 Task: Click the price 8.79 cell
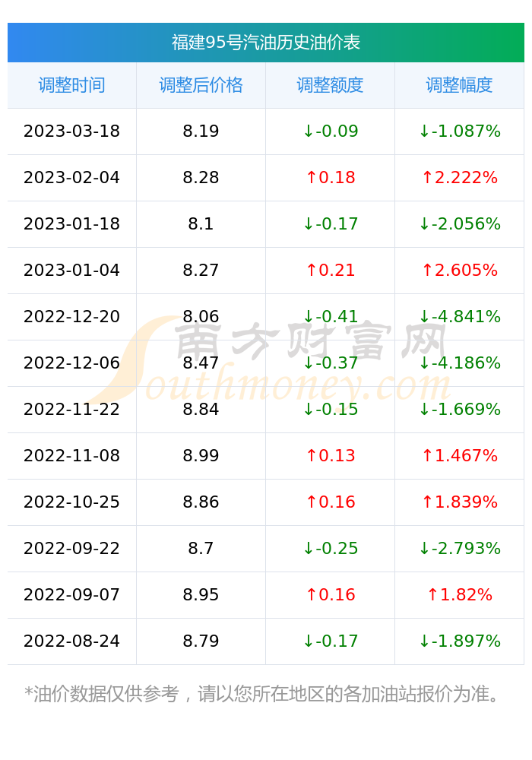coord(201,641)
